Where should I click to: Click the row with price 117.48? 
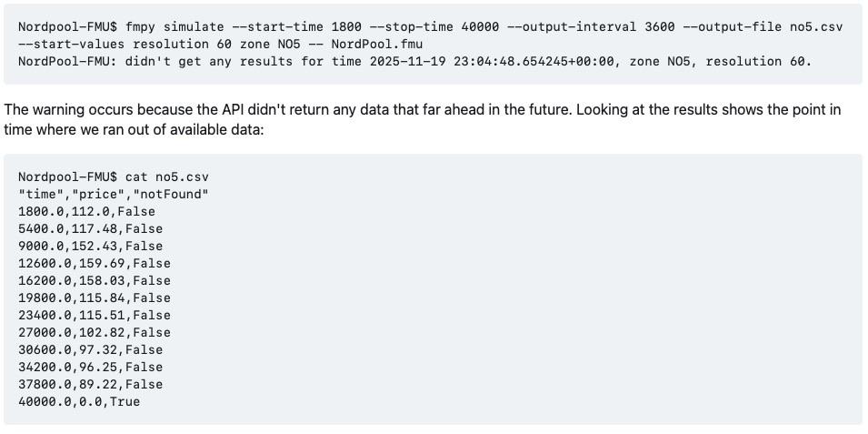point(90,228)
